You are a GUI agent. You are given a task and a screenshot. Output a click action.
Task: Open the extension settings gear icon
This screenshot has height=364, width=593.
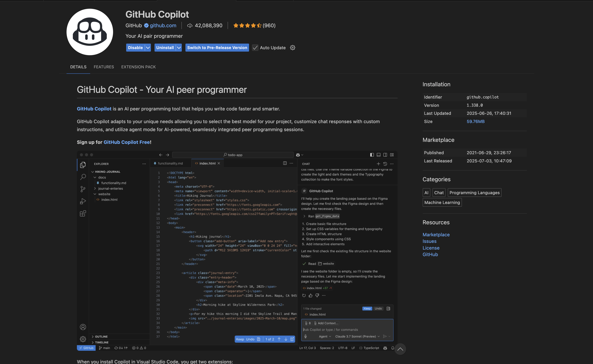(x=293, y=47)
